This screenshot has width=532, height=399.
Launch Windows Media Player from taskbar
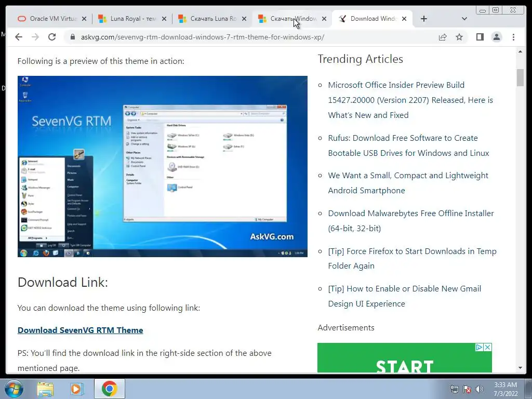[77, 389]
